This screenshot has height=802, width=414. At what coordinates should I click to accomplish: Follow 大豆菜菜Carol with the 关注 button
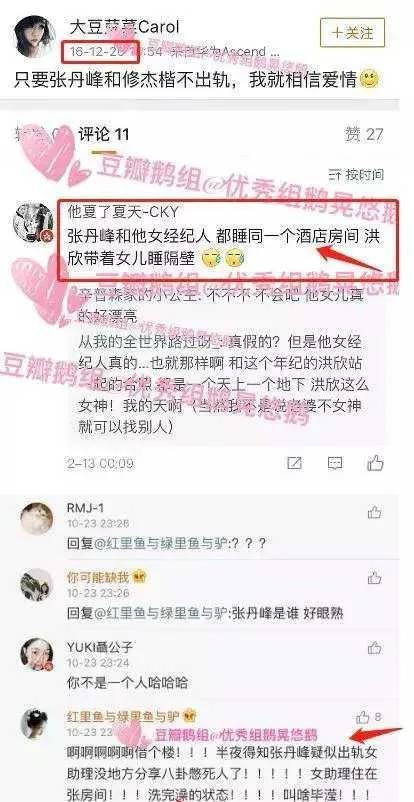[352, 33]
